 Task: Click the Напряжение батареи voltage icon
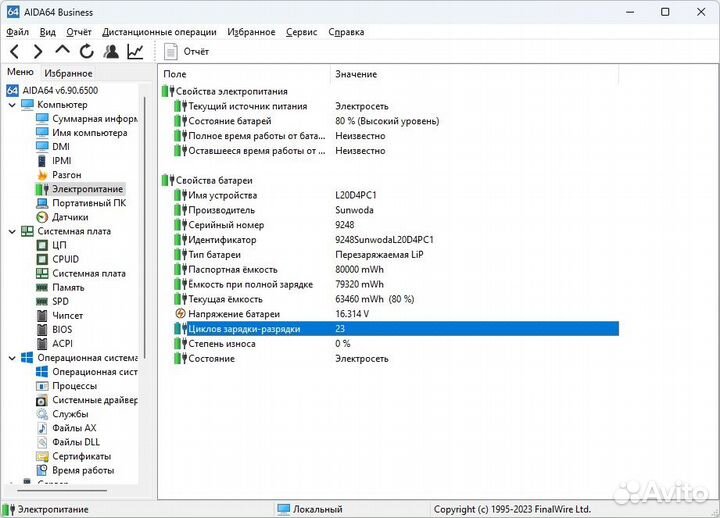pos(180,314)
